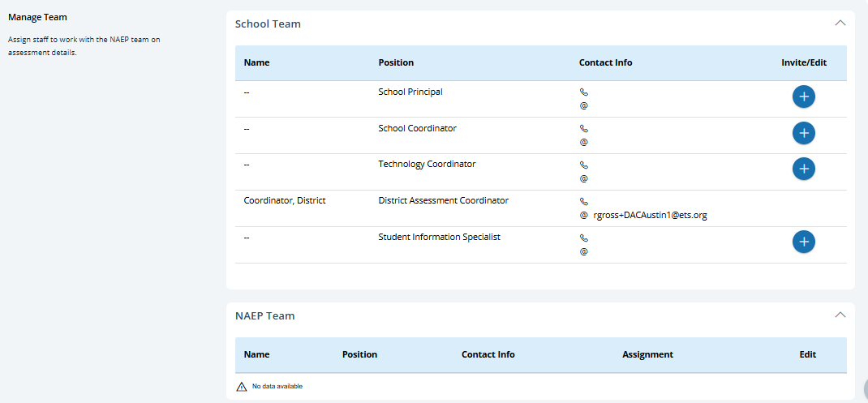Click the Contact Info header in NAEP Team table
This screenshot has width=868, height=403.
[488, 354]
